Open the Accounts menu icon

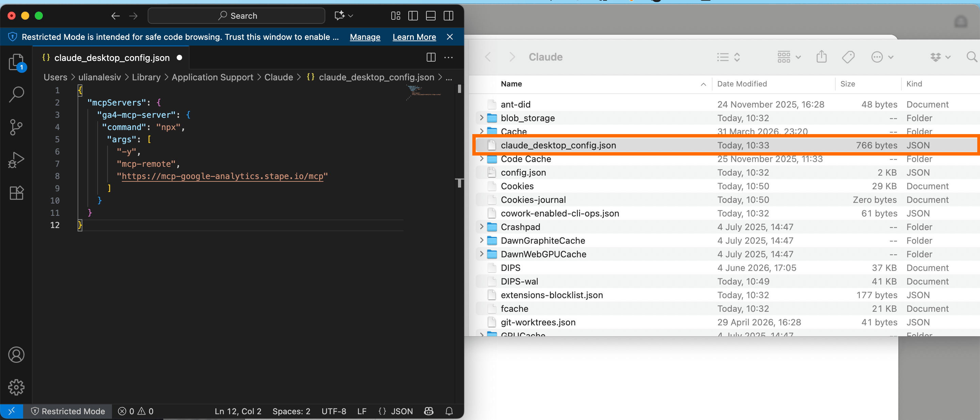16,355
